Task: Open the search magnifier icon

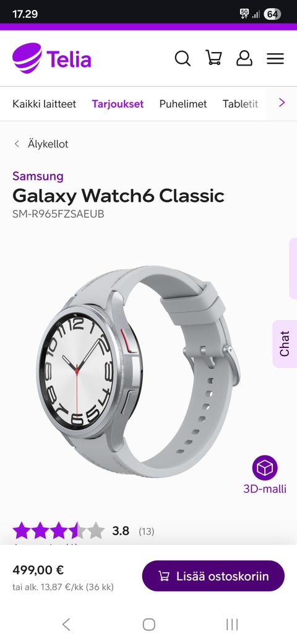Action: 183,58
